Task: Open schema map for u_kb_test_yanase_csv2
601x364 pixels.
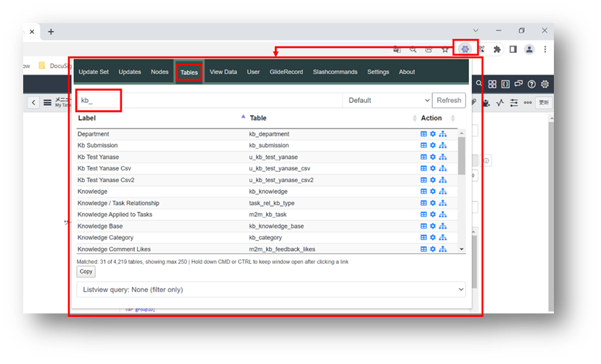Action: point(443,180)
